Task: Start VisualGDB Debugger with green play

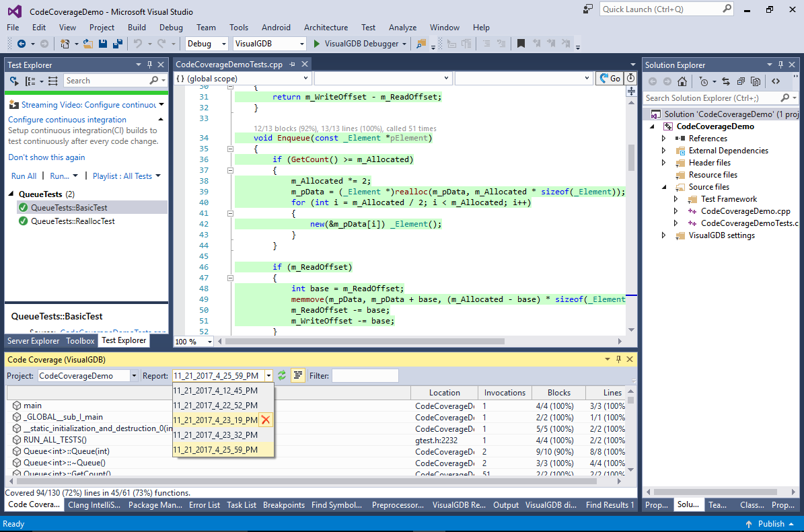Action: point(316,44)
